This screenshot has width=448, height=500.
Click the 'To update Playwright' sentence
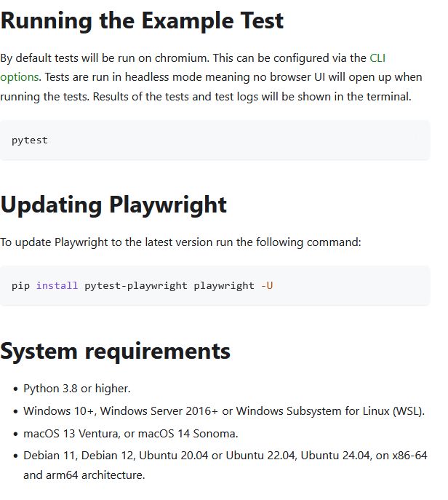click(180, 242)
